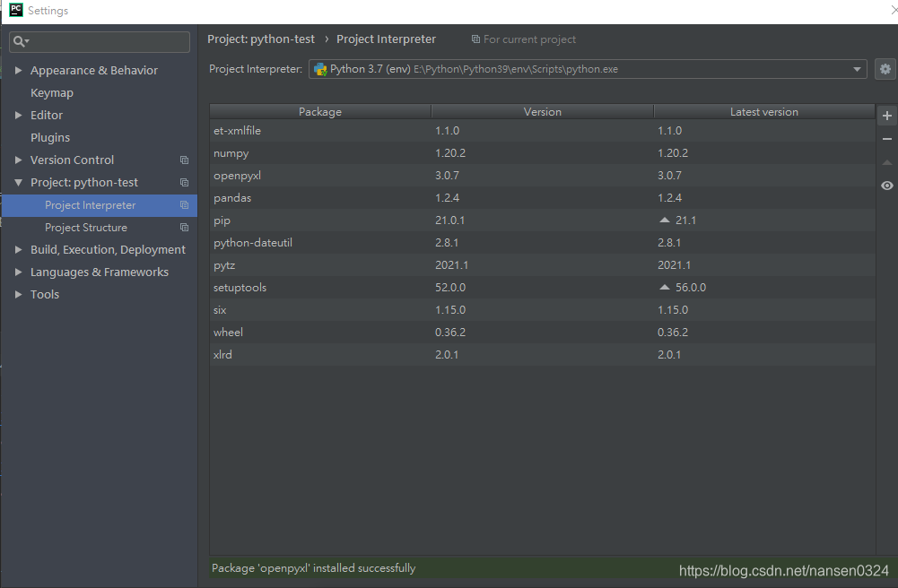The image size is (898, 588).
Task: Expand the Editor section
Action: (x=18, y=115)
